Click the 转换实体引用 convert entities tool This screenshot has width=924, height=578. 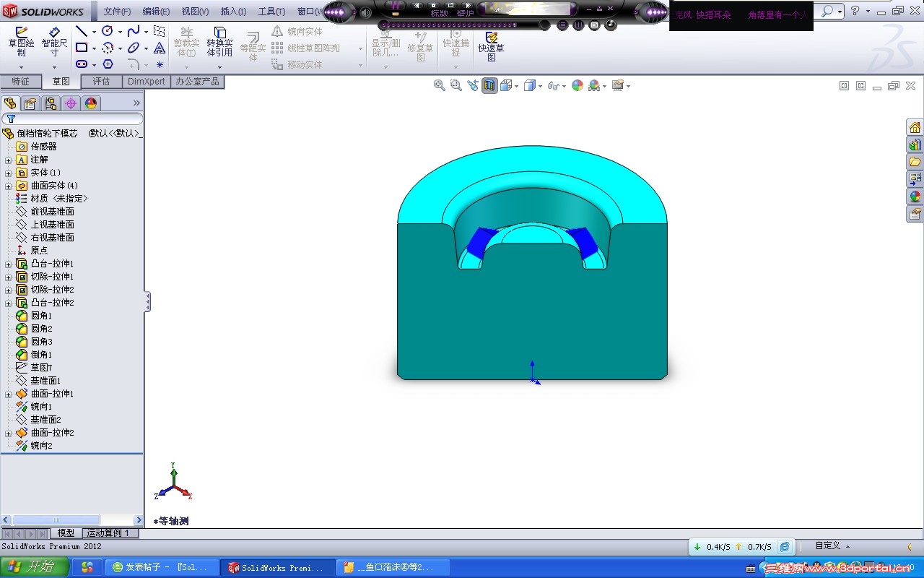[220, 42]
